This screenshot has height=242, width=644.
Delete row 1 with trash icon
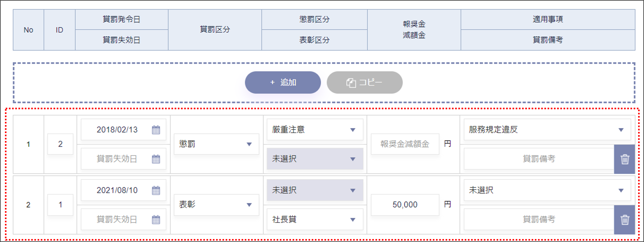(x=625, y=159)
